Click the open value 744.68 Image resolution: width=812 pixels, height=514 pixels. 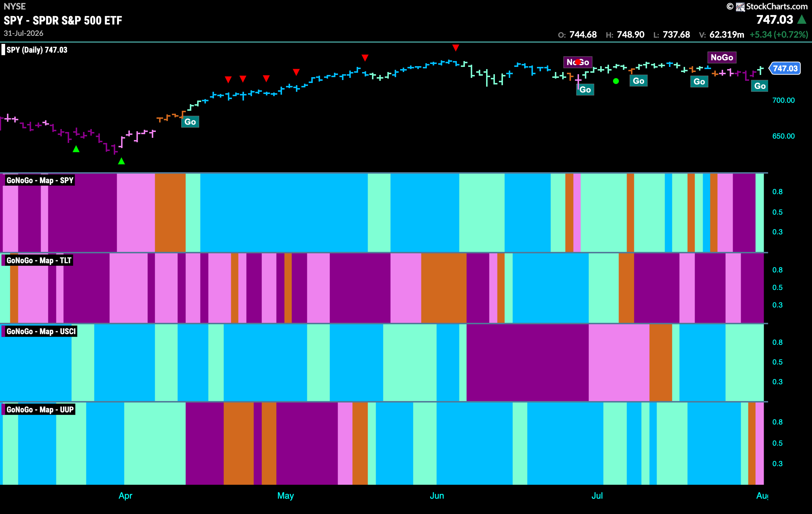(583, 35)
